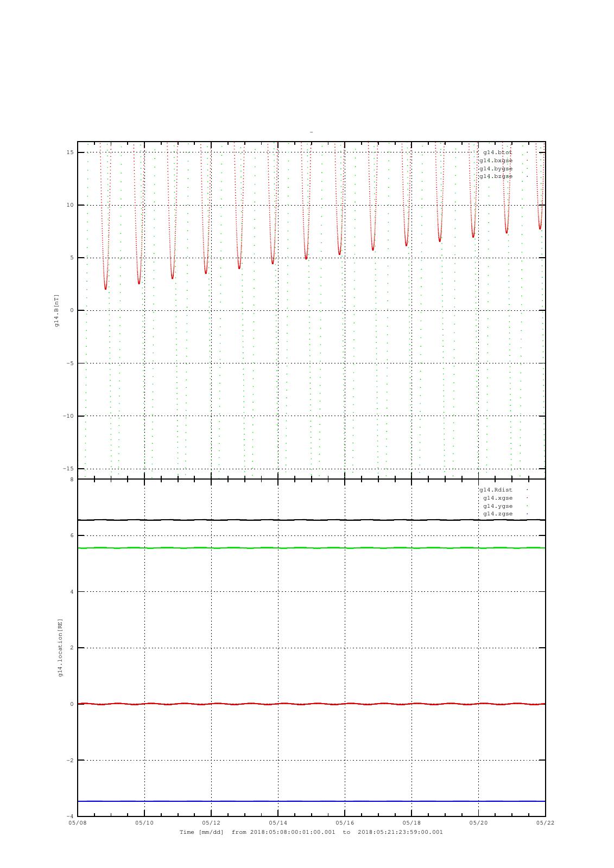Viewport: 614px width, 868px height.
Task: Select the 05/14 date tick label
Action: click(278, 823)
